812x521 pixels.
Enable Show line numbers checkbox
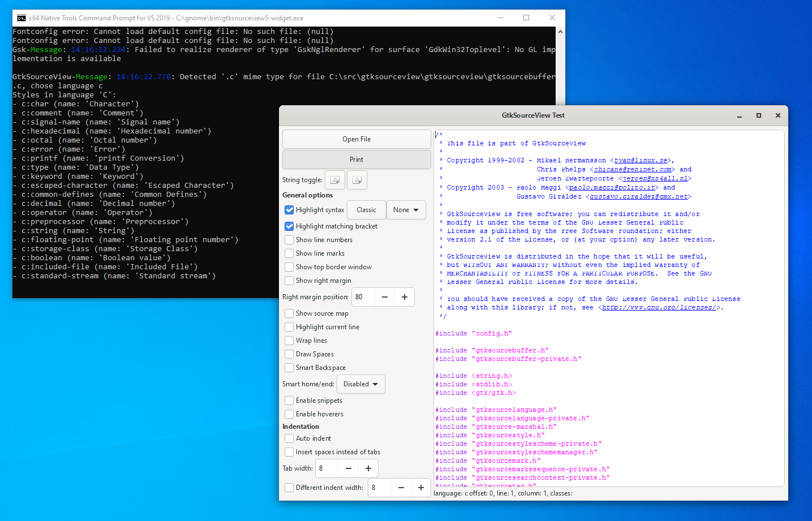click(289, 240)
